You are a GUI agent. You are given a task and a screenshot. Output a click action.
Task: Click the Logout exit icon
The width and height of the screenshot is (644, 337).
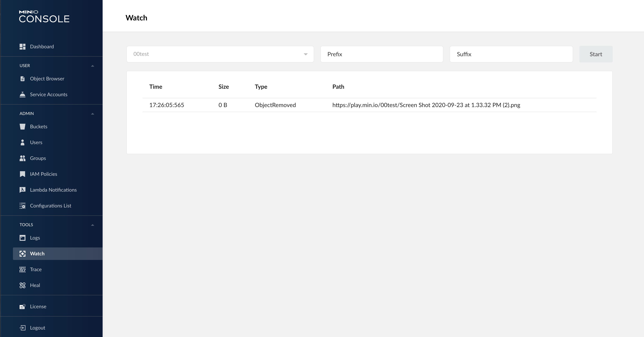pyautogui.click(x=23, y=328)
